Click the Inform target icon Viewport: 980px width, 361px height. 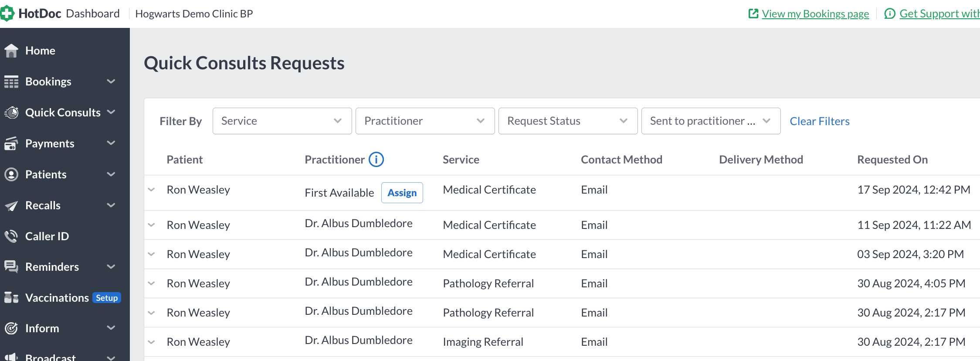[x=11, y=328]
